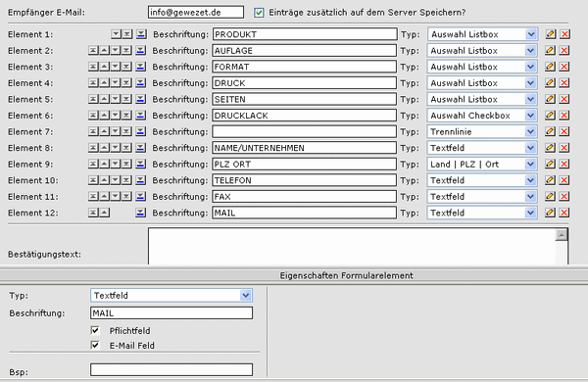Screen dimensions: 588x382
Task: Click the FAX Beschriftung field
Action: tap(305, 197)
